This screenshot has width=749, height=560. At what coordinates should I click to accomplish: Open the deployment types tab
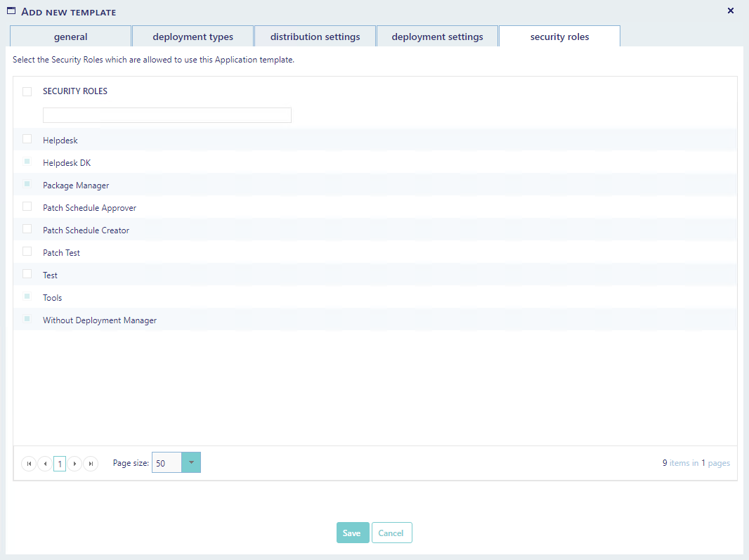(x=193, y=37)
